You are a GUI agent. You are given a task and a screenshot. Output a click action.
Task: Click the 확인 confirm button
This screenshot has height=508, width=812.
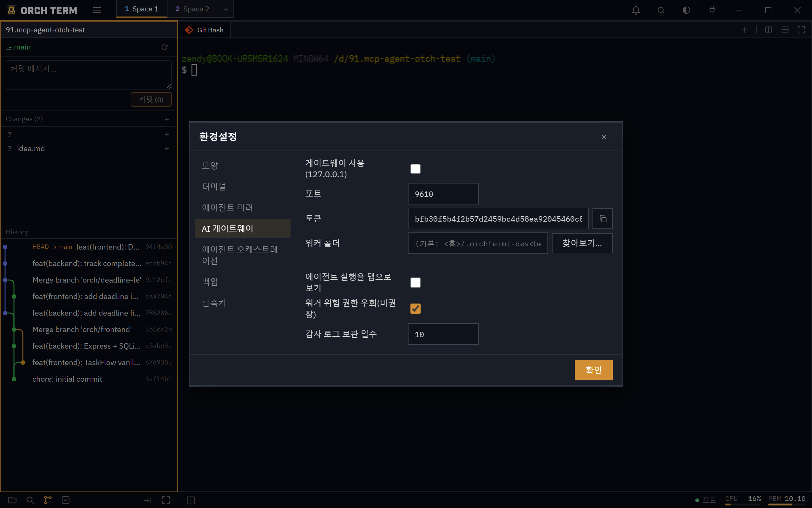pos(593,370)
